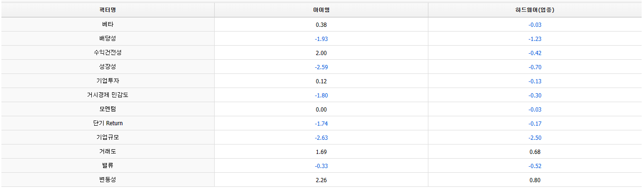This screenshot has width=644, height=193.
Task: Click the 1.69 value for 거래도
Action: click(321, 152)
